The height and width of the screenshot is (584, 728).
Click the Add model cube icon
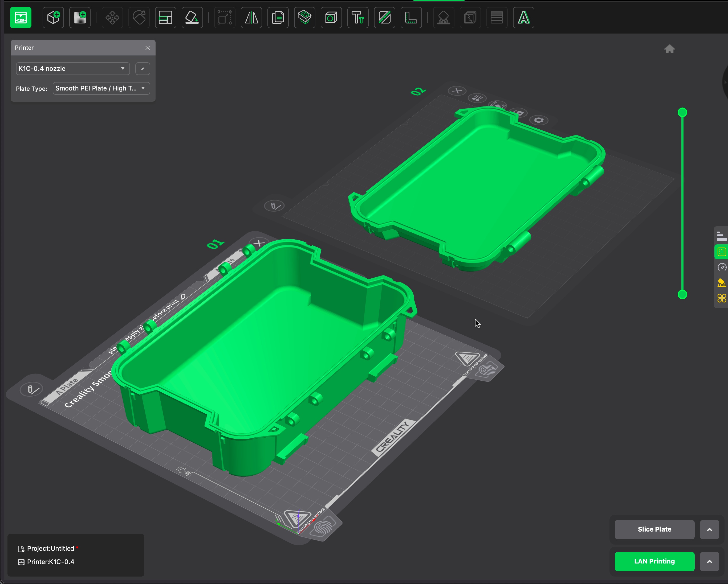pyautogui.click(x=53, y=18)
